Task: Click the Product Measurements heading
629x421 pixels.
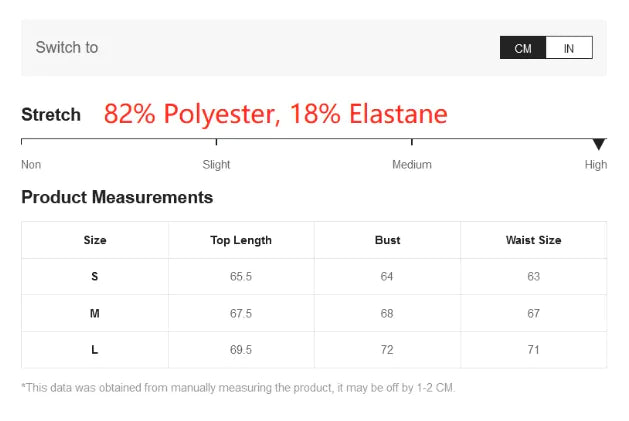Action: 117,197
